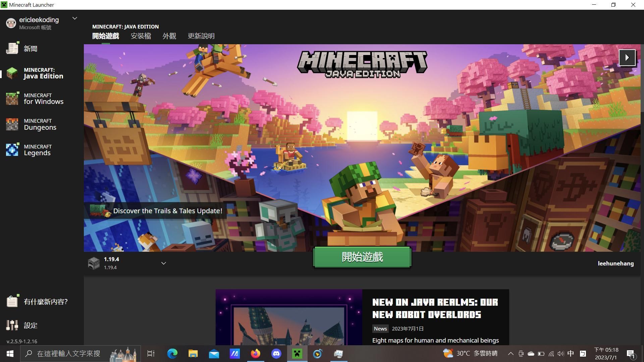This screenshot has height=362, width=644.
Task: Click the launcher version v.2.5.9-1.2.16 text
Action: pos(22,341)
